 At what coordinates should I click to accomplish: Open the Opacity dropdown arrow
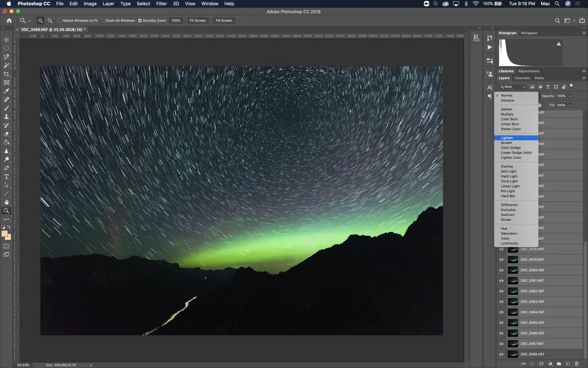570,96
